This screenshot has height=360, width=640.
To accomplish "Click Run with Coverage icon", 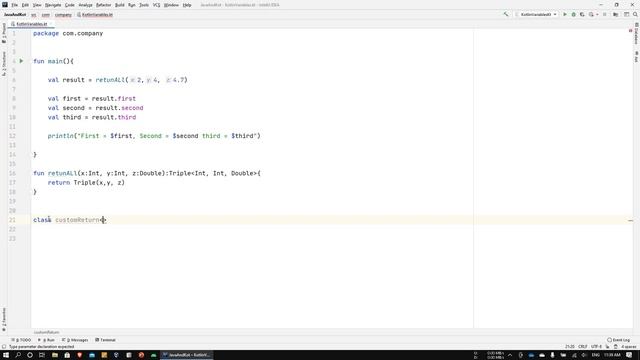I will pyautogui.click(x=582, y=14).
